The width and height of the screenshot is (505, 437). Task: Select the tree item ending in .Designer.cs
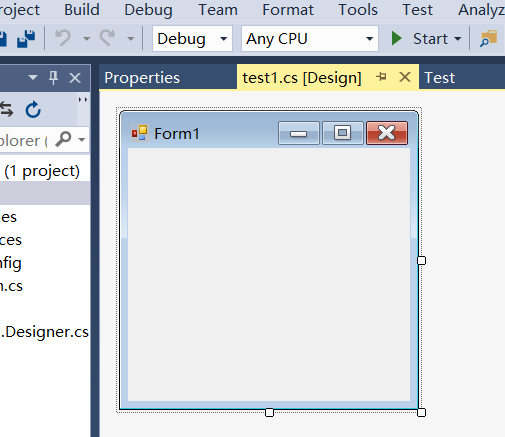[x=45, y=332]
